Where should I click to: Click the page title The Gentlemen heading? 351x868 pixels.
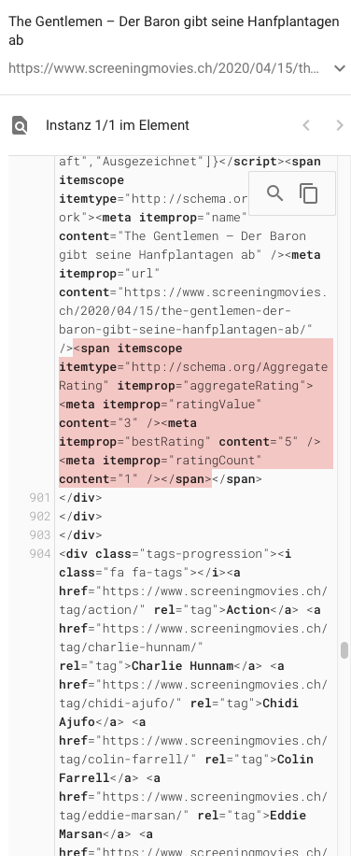click(174, 31)
